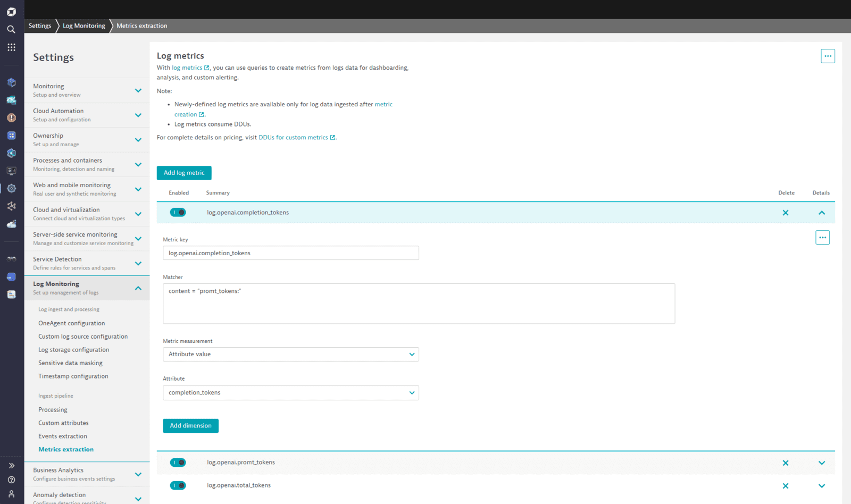The width and height of the screenshot is (851, 504).
Task: Open the app launcher grid icon
Action: [x=11, y=47]
